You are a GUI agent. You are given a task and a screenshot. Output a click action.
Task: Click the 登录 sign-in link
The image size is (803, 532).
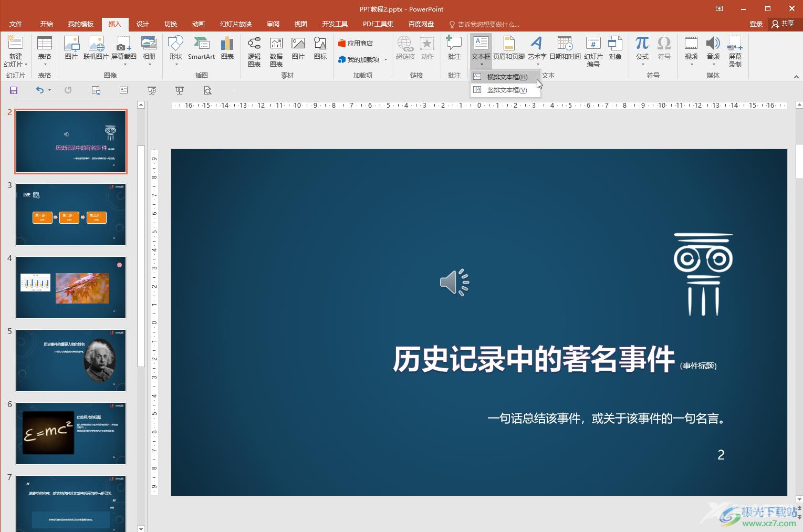pyautogui.click(x=756, y=24)
